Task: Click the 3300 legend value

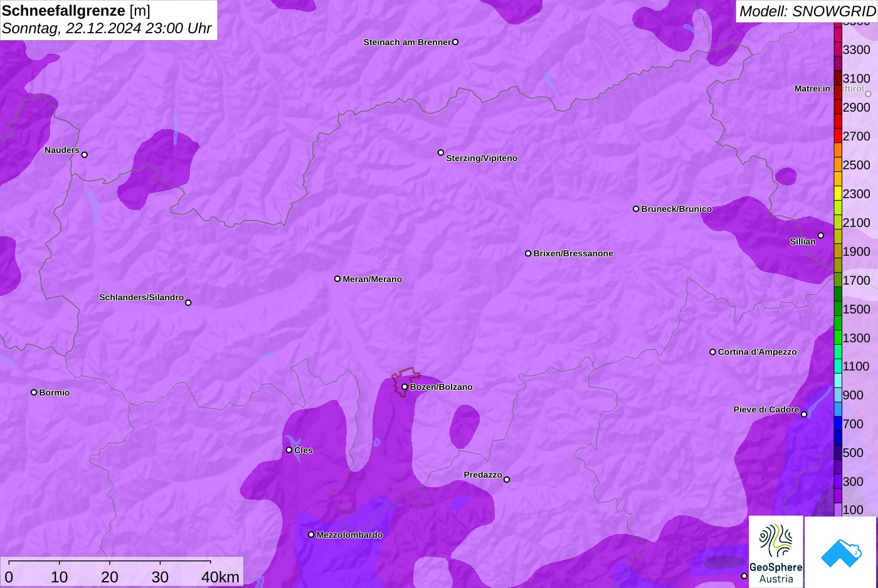Action: pos(856,50)
